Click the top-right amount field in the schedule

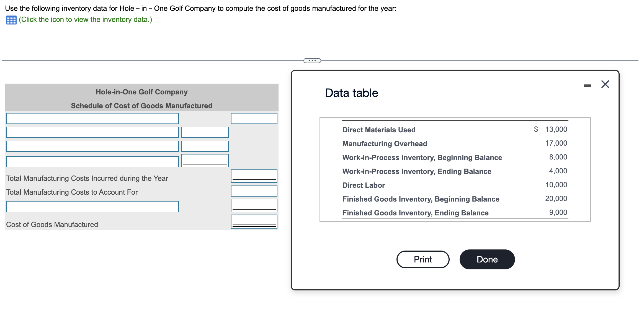click(x=254, y=118)
